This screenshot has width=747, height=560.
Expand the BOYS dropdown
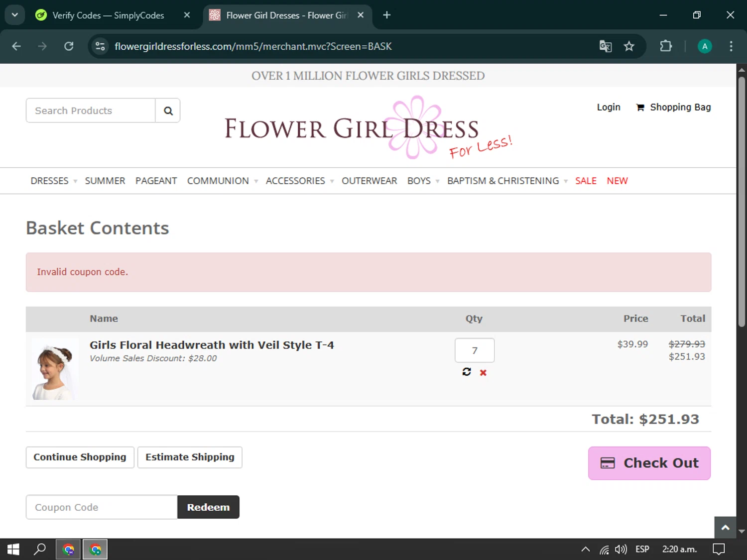[x=423, y=181]
